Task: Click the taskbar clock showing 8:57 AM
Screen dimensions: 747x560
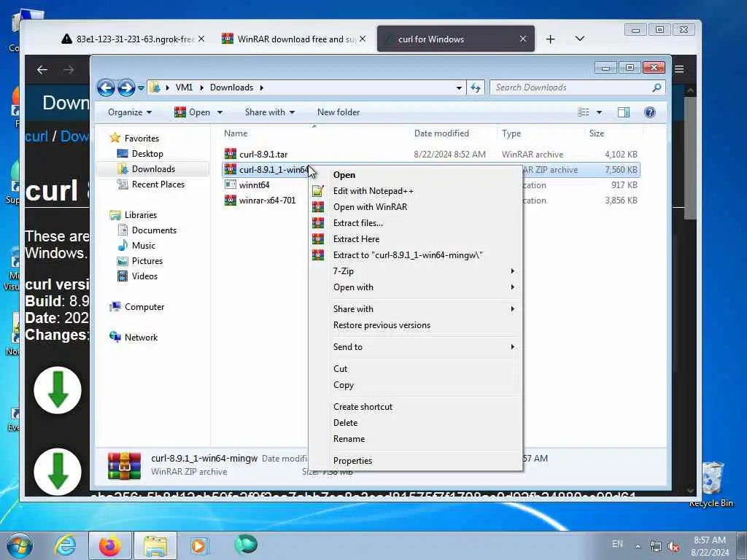Action: click(x=710, y=546)
